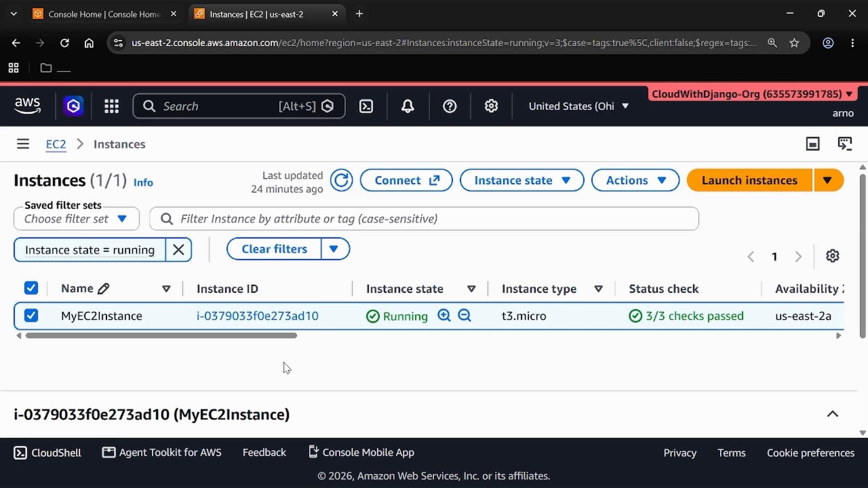Click the page vertical scrollbar

862,255
